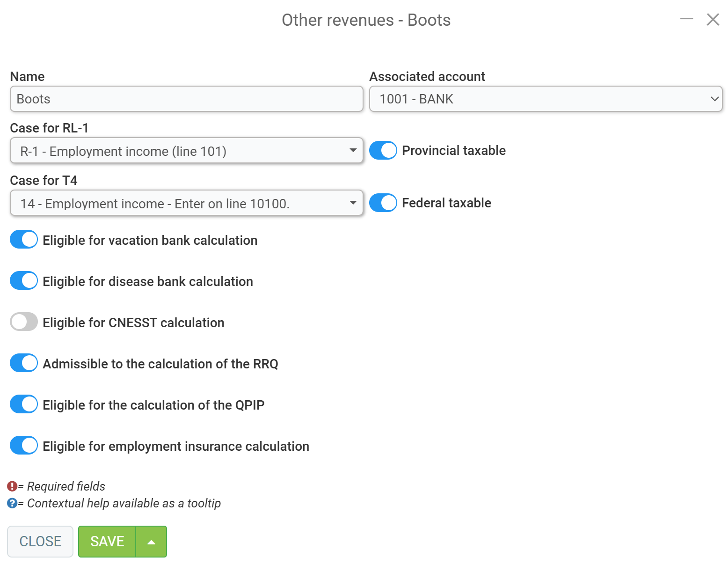
Task: Toggle Eligible for calculation of the QPIP
Action: pos(24,404)
